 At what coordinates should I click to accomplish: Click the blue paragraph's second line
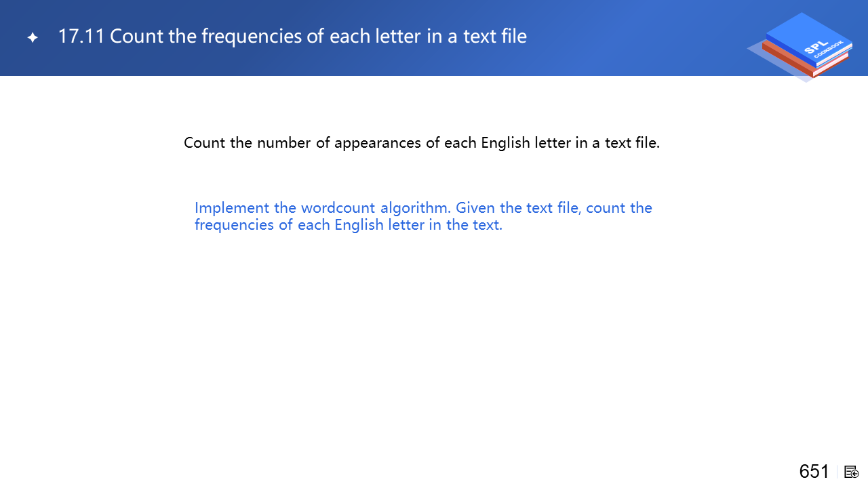(x=349, y=225)
